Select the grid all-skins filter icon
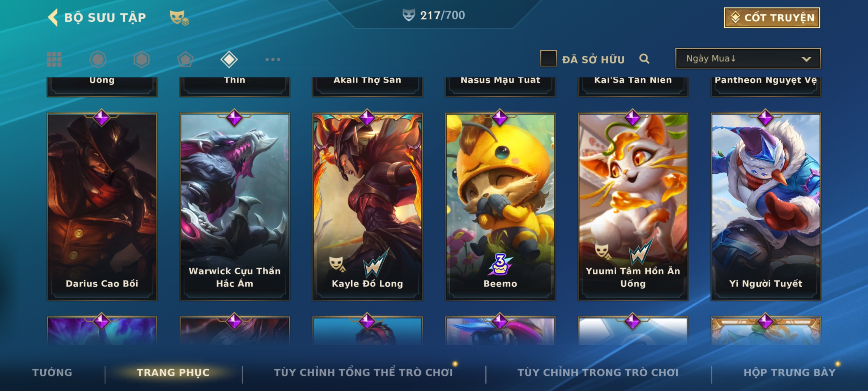The width and height of the screenshot is (868, 391). point(54,59)
